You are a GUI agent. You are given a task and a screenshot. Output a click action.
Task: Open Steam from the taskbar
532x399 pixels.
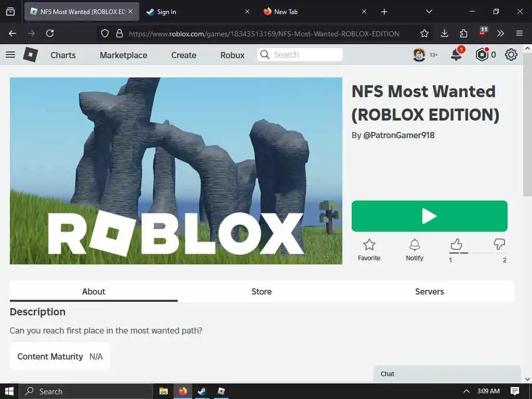[x=202, y=391]
